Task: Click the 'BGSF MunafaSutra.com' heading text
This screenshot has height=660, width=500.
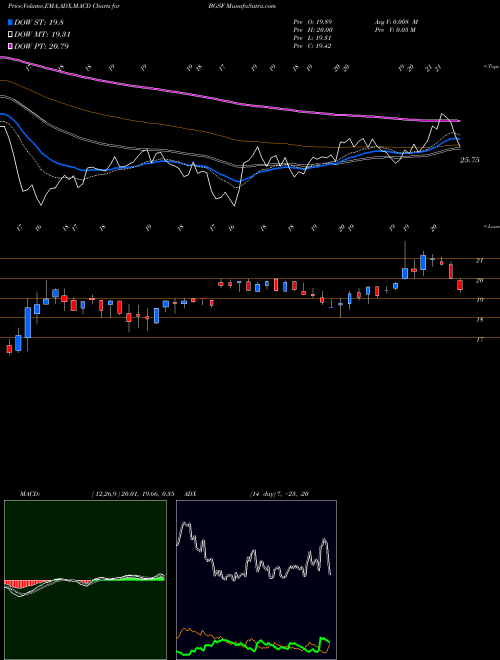Action: (242, 6)
